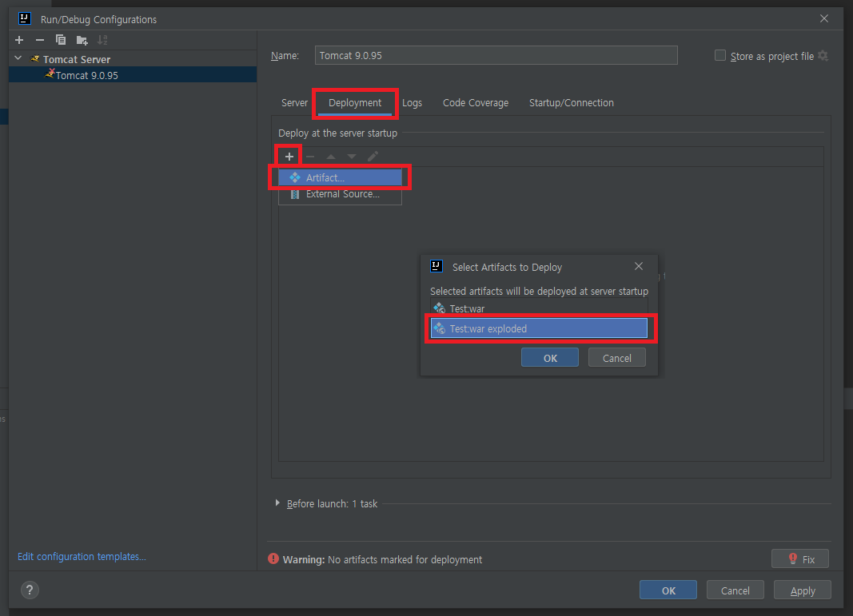Select the Test:war exploded artifact
This screenshot has width=853, height=616.
pyautogui.click(x=539, y=328)
